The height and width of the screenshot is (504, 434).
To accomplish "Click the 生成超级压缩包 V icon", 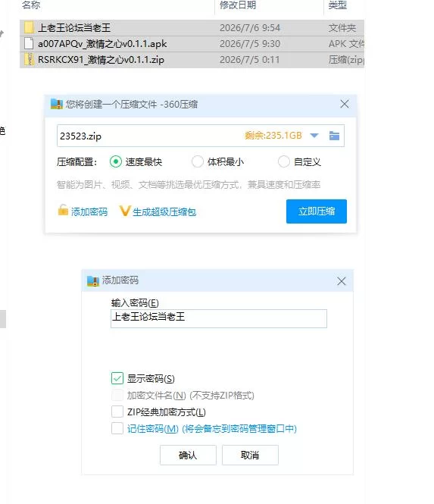I will tap(125, 211).
